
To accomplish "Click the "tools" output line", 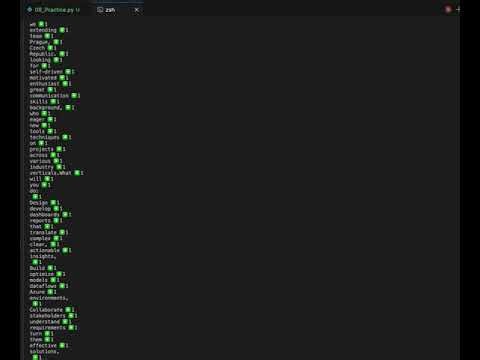I will coord(43,131).
